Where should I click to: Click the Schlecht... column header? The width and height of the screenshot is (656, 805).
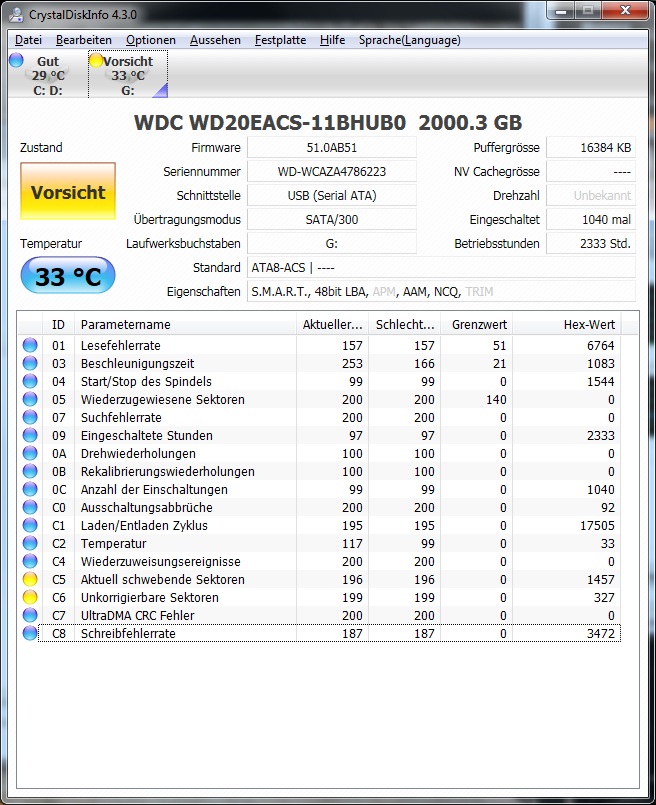point(404,324)
